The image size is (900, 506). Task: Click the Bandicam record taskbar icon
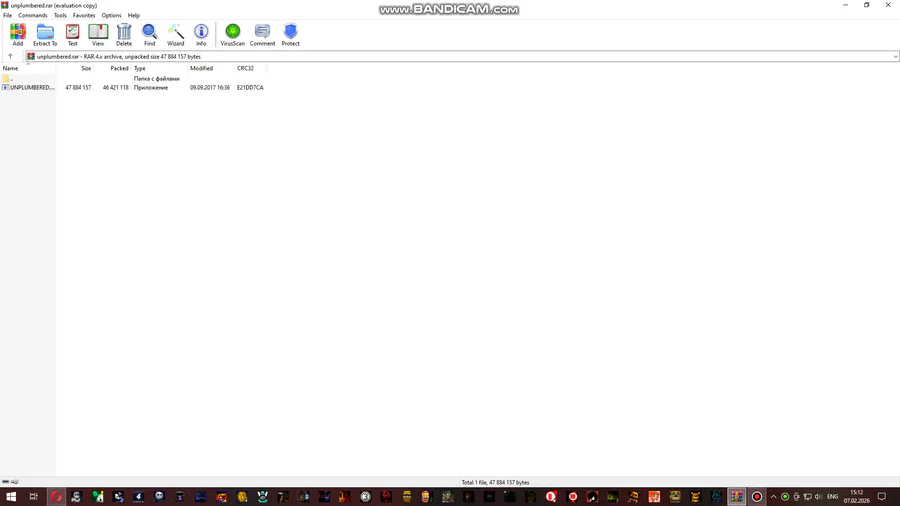[757, 497]
